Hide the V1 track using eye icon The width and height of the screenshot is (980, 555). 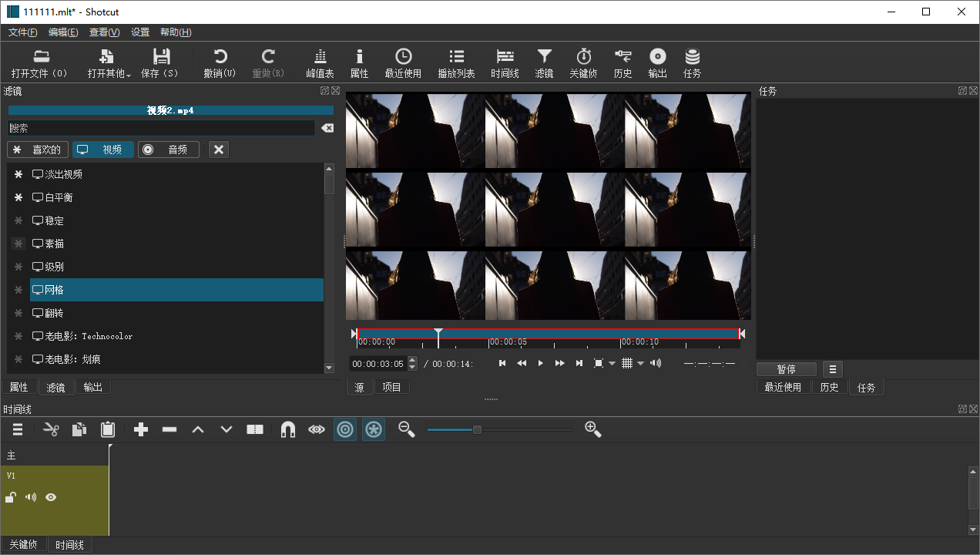(x=51, y=497)
